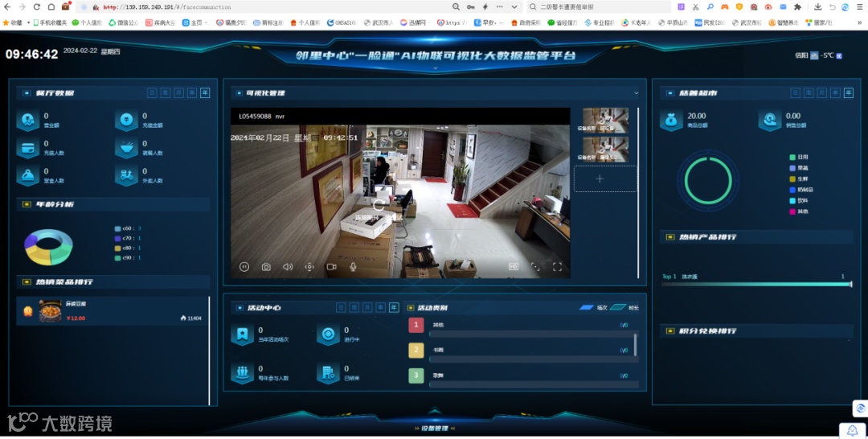Toggle the 饮料 category legend
This screenshot has height=439, width=868.
[800, 200]
